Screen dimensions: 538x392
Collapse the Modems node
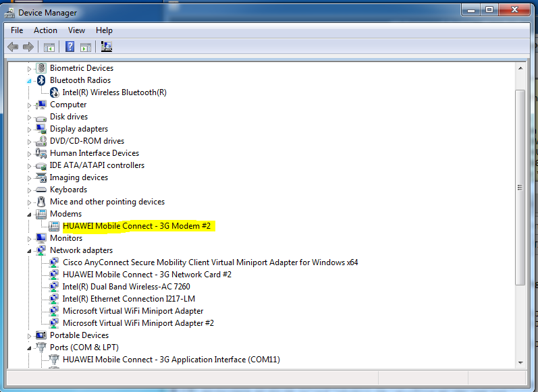click(x=29, y=215)
